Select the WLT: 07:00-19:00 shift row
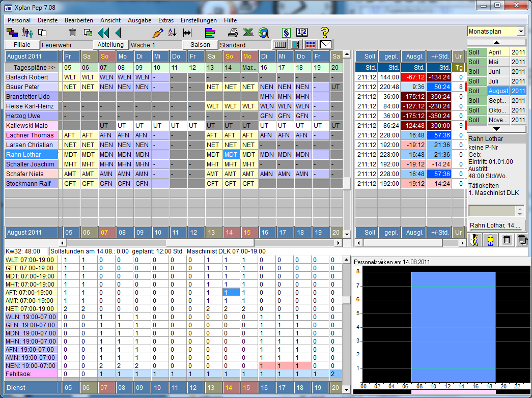 pyautogui.click(x=31, y=260)
